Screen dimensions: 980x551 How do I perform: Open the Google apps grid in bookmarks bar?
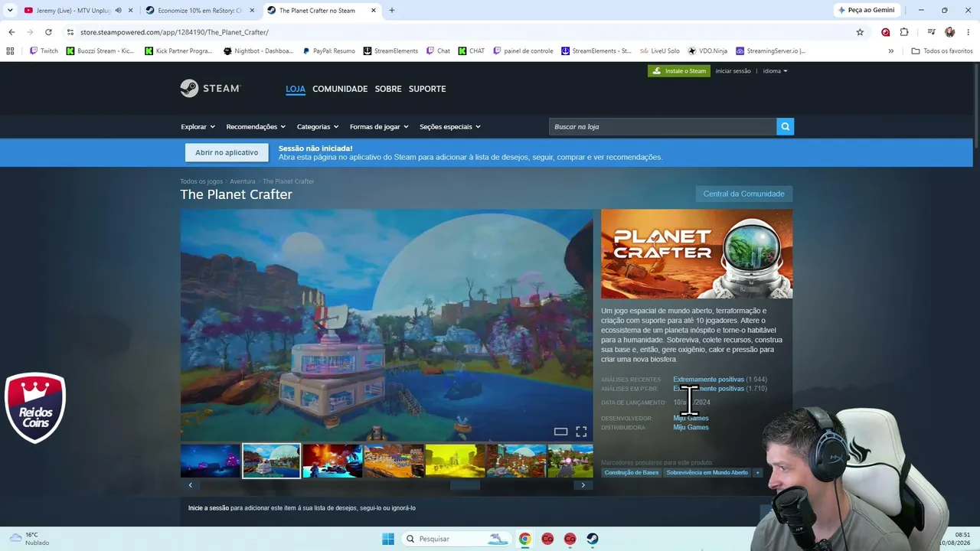(x=10, y=51)
